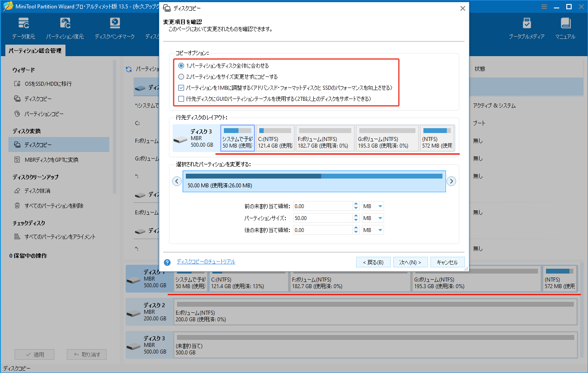
Task: Click the right arrow to select next partition
Action: coord(451,181)
